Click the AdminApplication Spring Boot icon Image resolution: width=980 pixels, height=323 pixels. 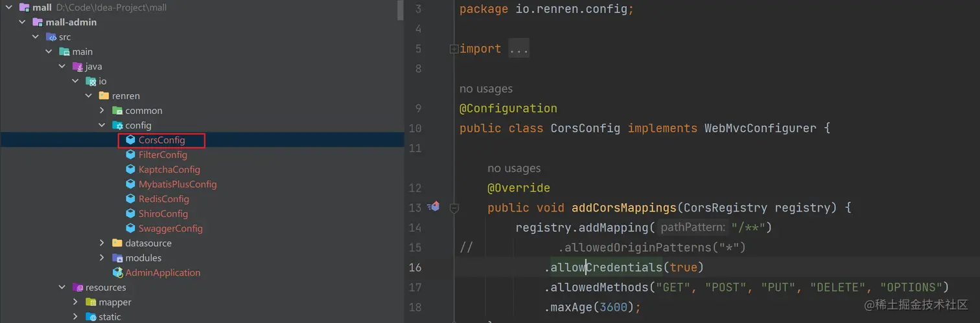[x=117, y=273]
